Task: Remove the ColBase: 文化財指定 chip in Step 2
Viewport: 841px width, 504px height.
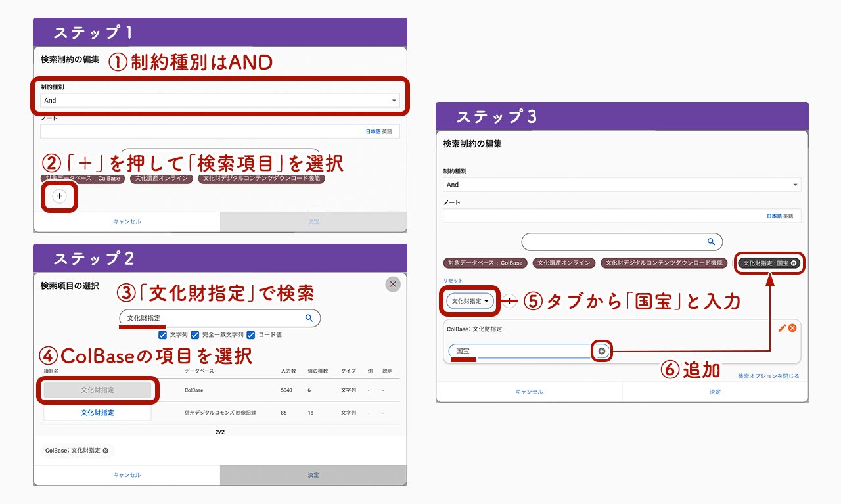Action: click(x=106, y=451)
